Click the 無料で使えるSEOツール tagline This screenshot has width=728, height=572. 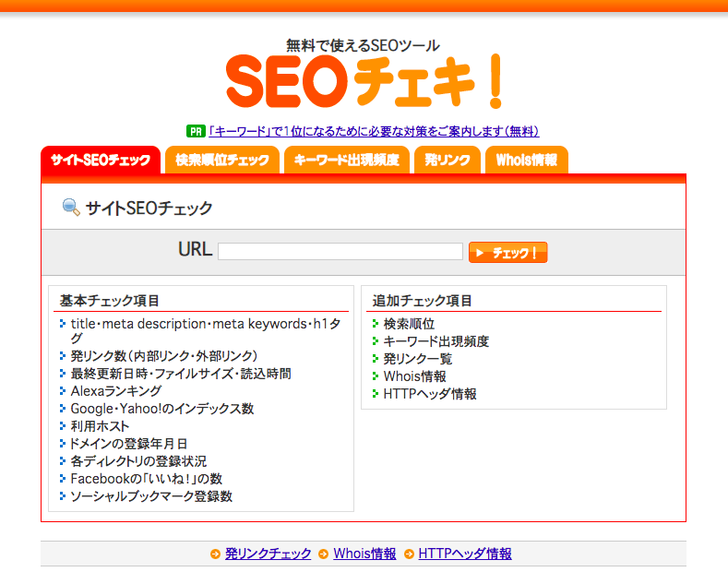click(x=363, y=45)
